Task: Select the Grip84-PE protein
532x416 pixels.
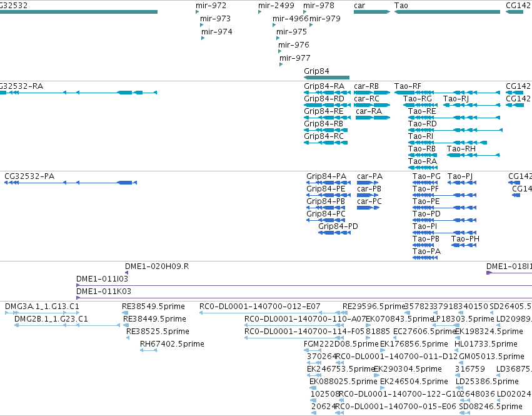Action: pyautogui.click(x=328, y=195)
